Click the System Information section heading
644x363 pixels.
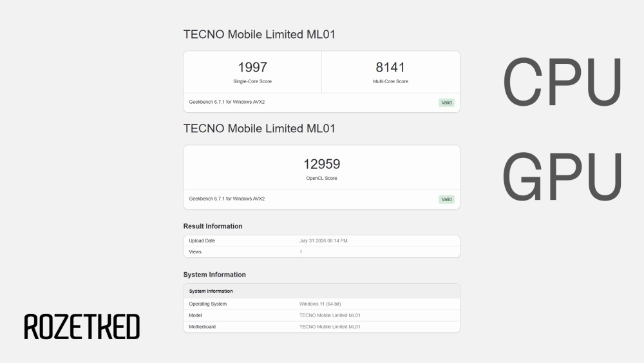coord(214,275)
